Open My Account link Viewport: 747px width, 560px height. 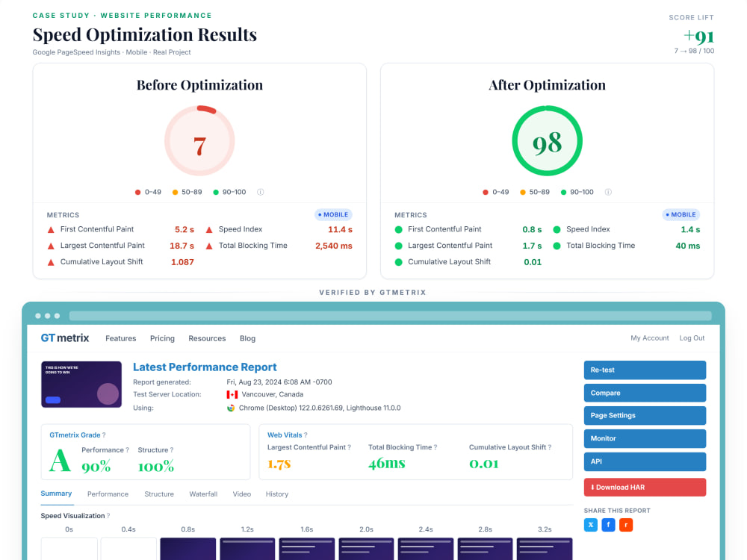pyautogui.click(x=649, y=338)
